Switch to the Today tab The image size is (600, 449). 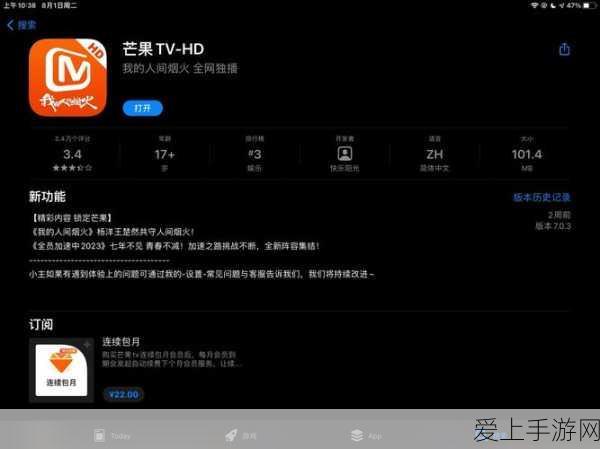coord(112,436)
